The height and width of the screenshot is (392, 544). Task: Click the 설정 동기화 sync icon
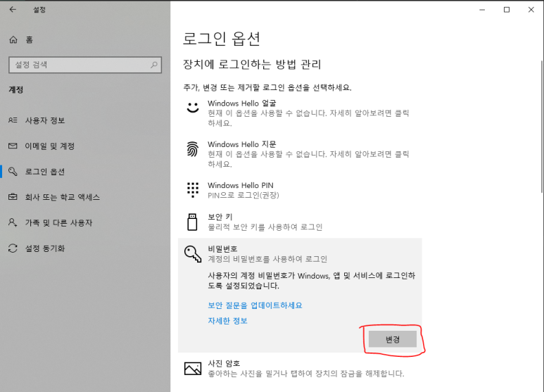click(x=13, y=248)
